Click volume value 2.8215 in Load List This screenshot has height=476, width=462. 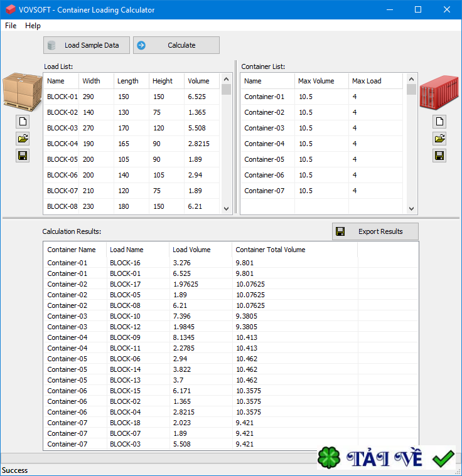pos(199,144)
